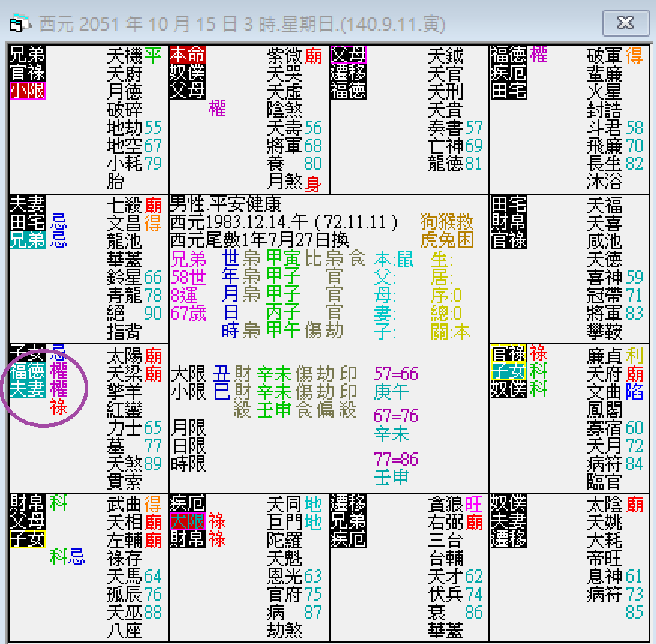656x644 pixels.
Task: Select the decade range 77=86
Action: [396, 460]
